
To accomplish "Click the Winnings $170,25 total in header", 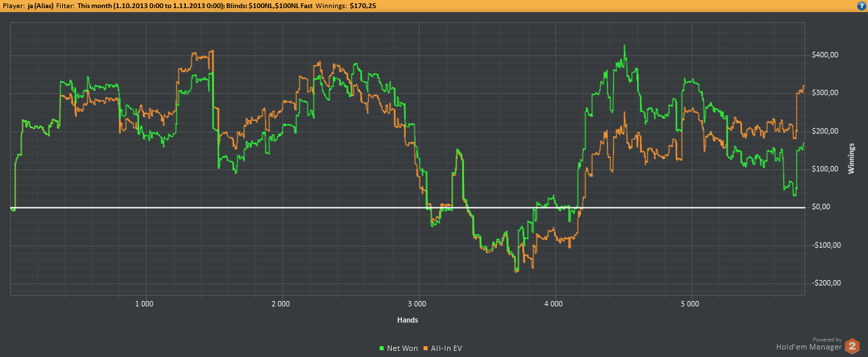I will [363, 5].
